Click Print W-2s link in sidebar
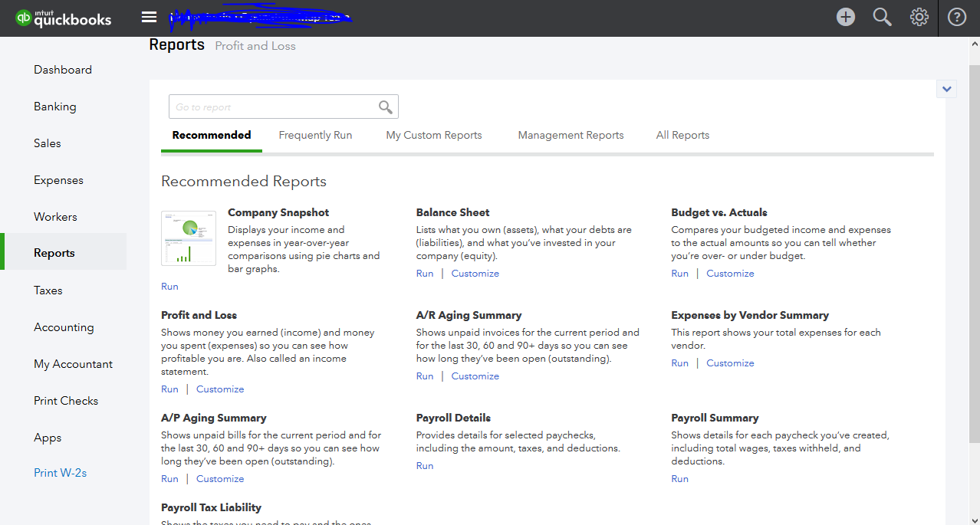 coord(61,473)
